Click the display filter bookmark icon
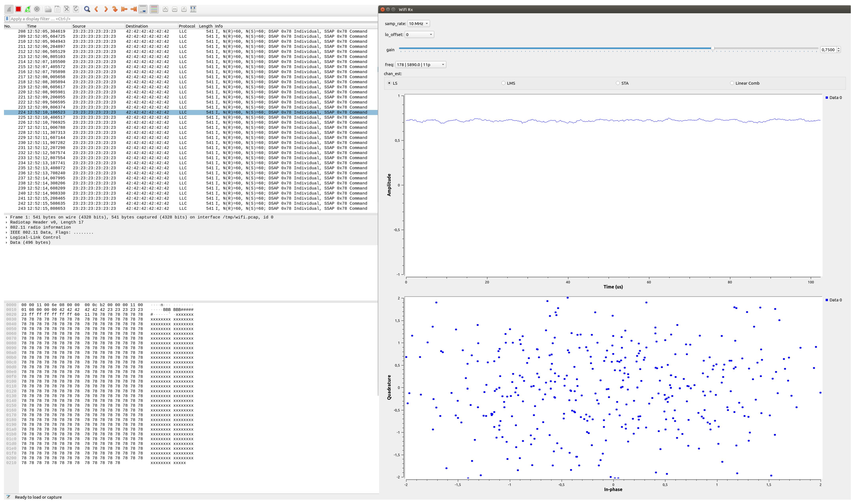855x504 pixels. click(7, 19)
